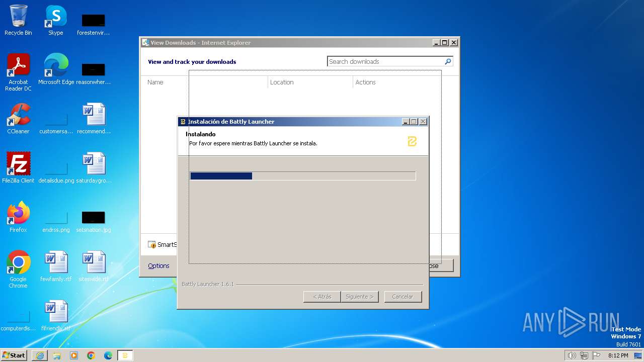Click the installation progress bar
This screenshot has height=362, width=644.
(x=303, y=176)
